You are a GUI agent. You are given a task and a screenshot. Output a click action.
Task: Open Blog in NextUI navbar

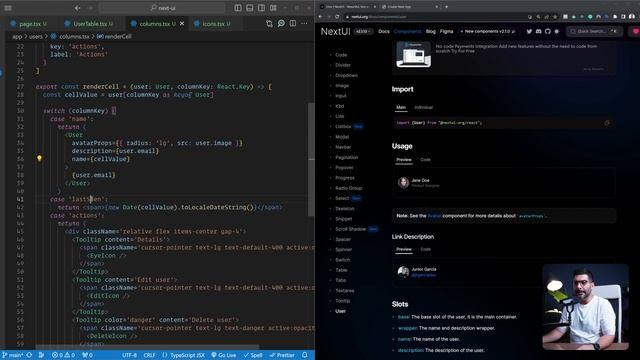(431, 31)
